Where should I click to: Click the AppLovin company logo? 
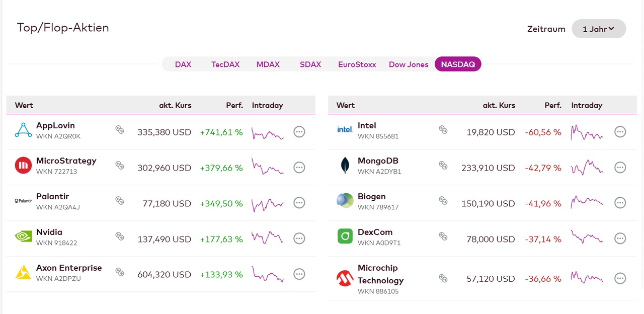23,130
